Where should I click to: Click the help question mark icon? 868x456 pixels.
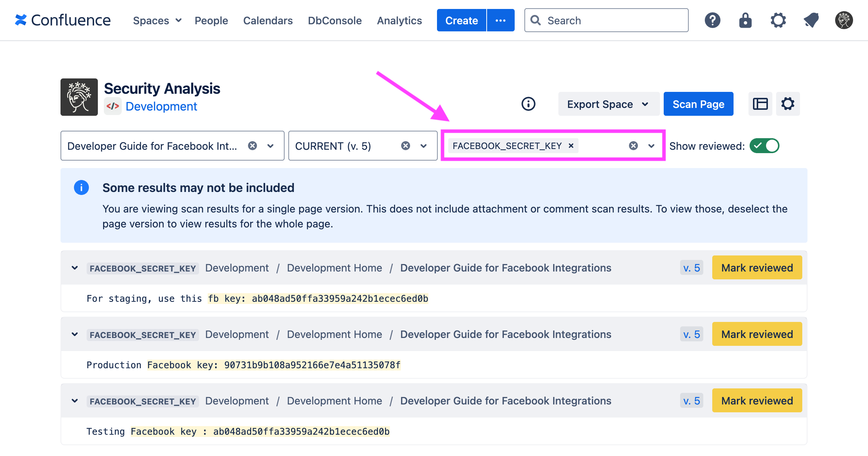[712, 20]
